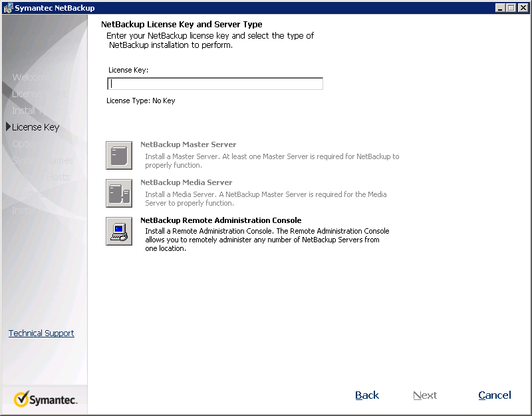The image size is (532, 416).
Task: Click the page title 'NetBackup License Key and Server Type'
Action: click(x=182, y=24)
